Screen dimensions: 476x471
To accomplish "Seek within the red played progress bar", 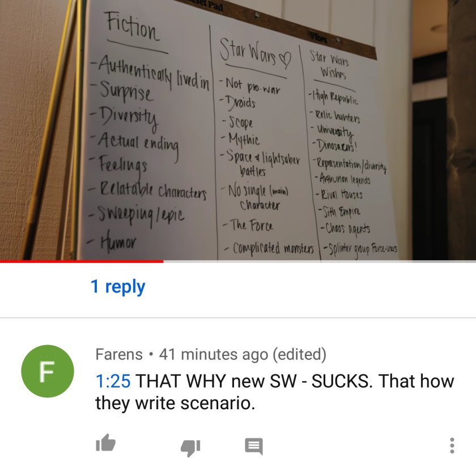I will coord(82,261).
